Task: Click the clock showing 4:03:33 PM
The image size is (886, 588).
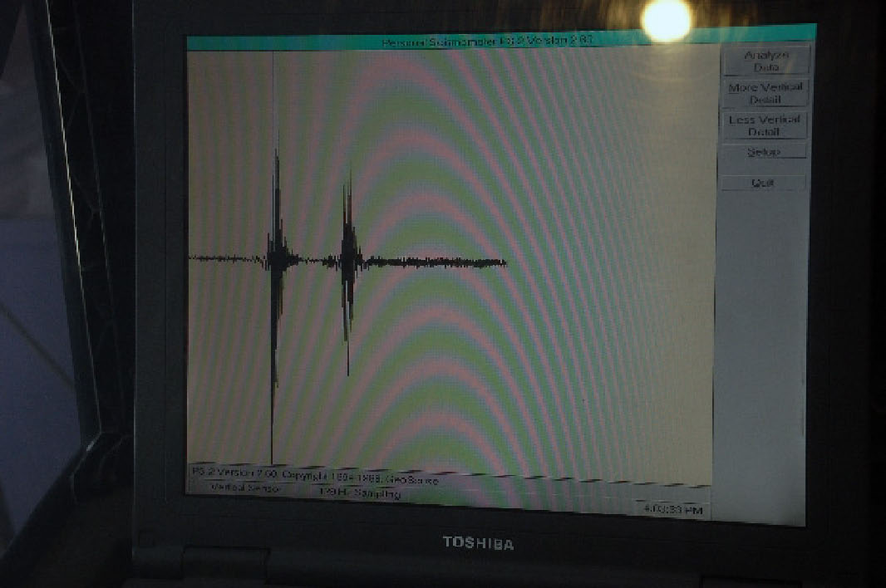Action: click(x=674, y=509)
